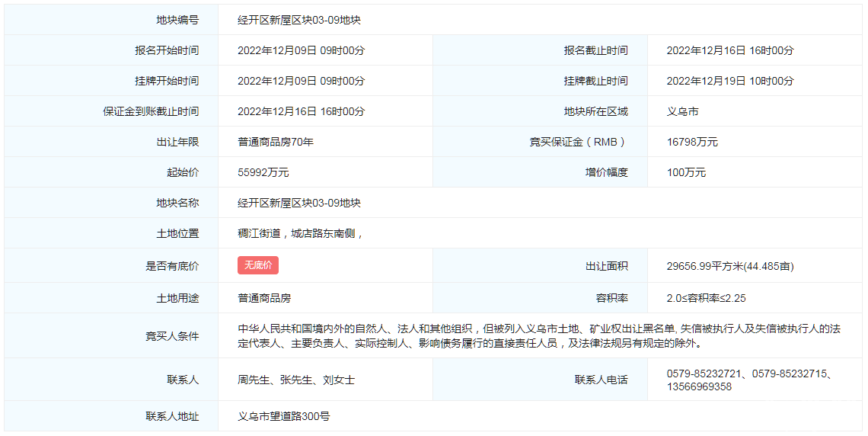This screenshot has width=868, height=436.
Task: Click the 竞买人条件 description paragraph
Action: (538, 336)
